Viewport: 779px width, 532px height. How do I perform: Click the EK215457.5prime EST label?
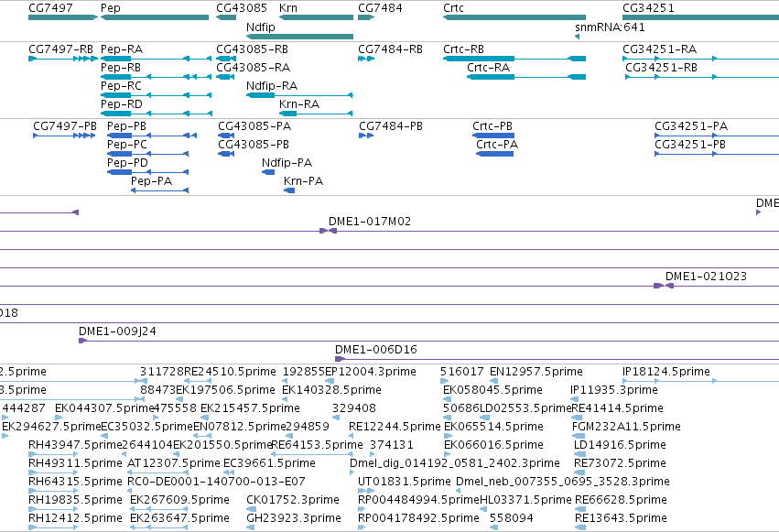(x=251, y=408)
